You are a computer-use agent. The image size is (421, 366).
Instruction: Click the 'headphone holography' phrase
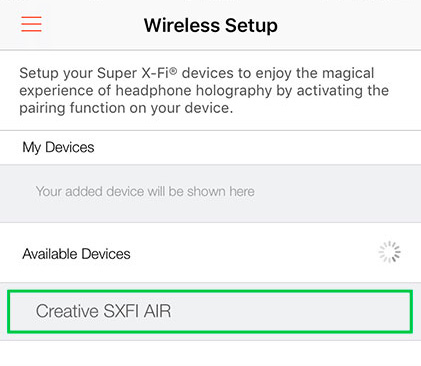coord(194,91)
